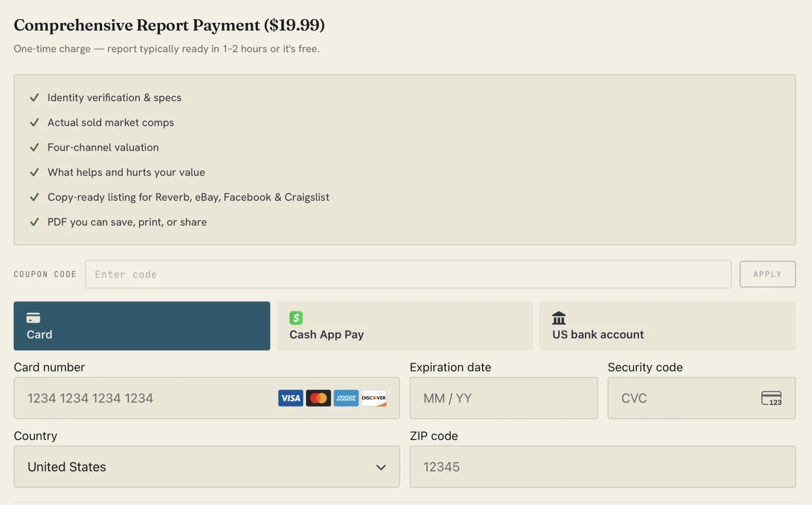Image resolution: width=812 pixels, height=505 pixels.
Task: Click into the Expiration date MM / YY field
Action: click(503, 398)
